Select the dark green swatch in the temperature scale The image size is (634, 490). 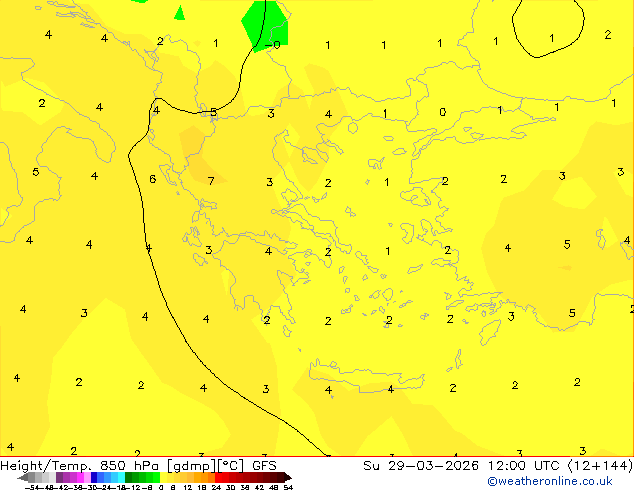coord(128,477)
